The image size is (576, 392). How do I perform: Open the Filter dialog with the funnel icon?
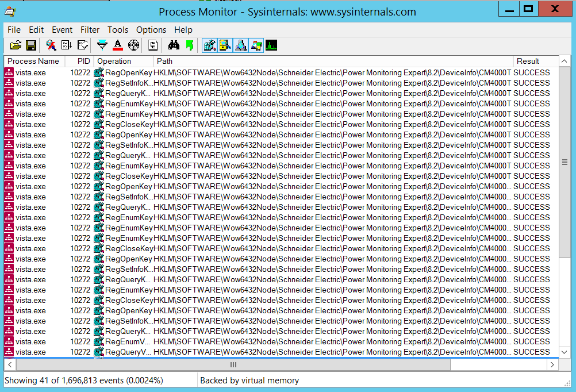click(x=102, y=45)
